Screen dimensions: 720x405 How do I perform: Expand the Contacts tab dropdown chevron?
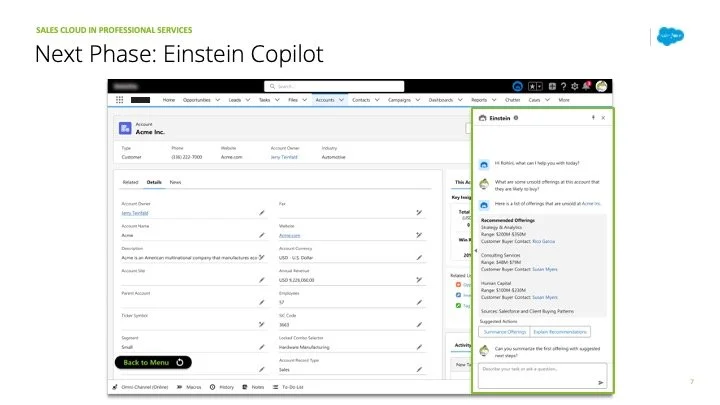tap(377, 100)
